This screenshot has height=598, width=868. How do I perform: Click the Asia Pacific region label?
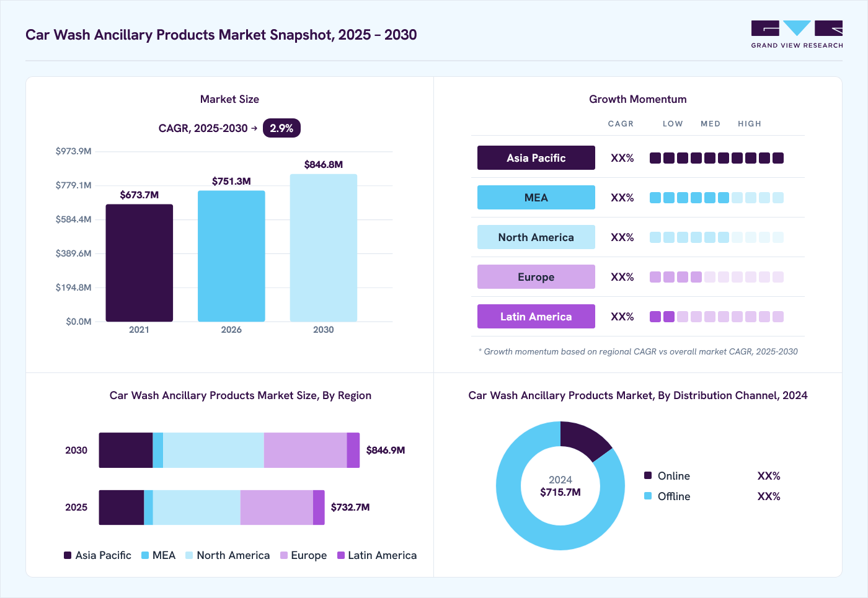point(536,158)
